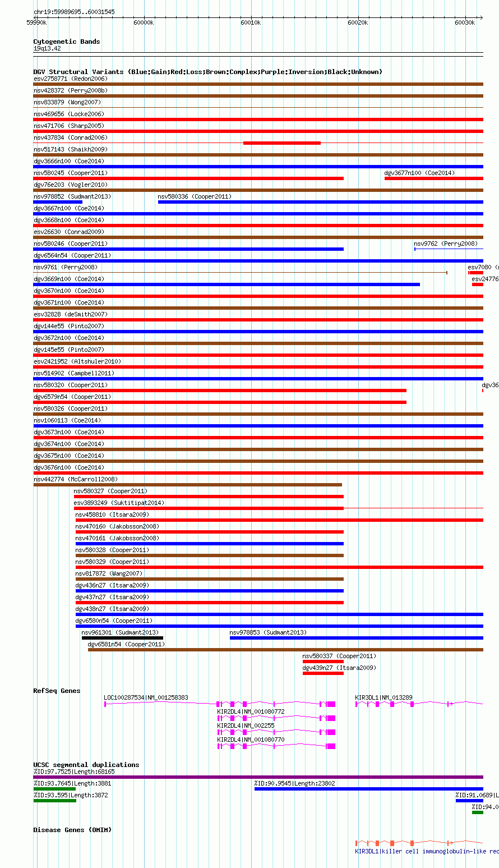Select the nsv428372 (Perry2008b) label

click(x=71, y=90)
